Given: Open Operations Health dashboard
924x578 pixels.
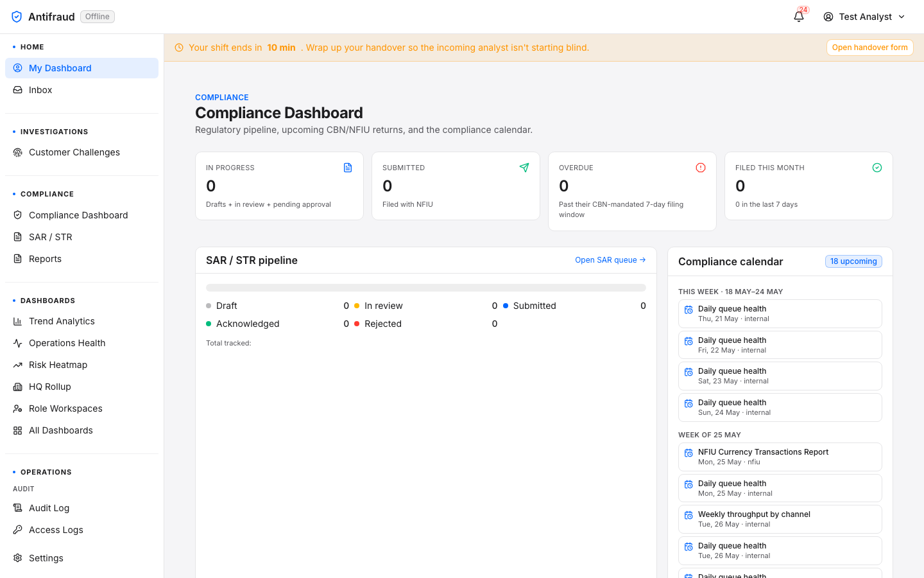Looking at the screenshot, I should [x=81, y=343].
